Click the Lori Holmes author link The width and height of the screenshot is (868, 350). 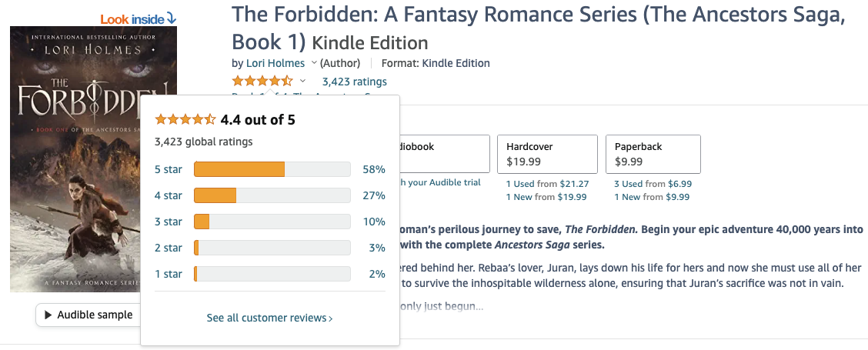click(x=275, y=63)
